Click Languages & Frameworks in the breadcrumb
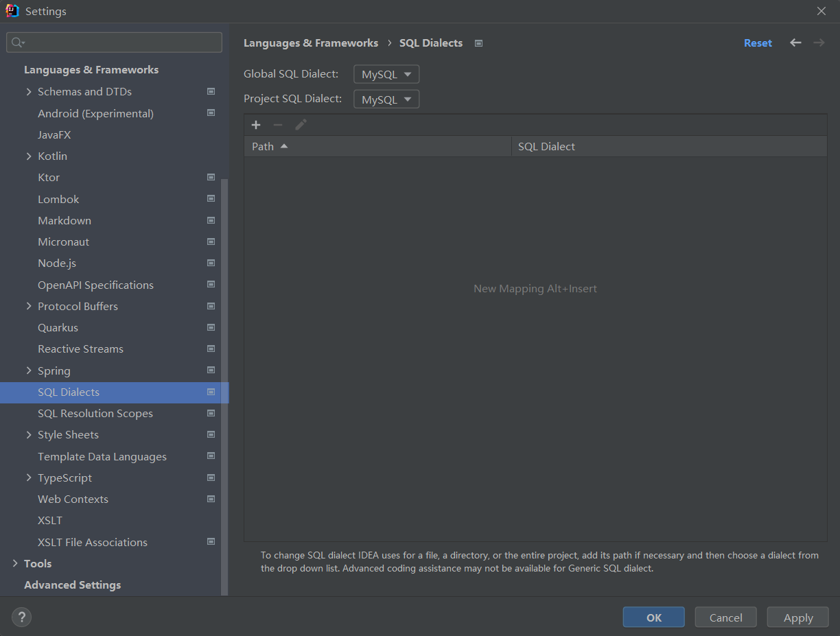840x636 pixels. [311, 43]
